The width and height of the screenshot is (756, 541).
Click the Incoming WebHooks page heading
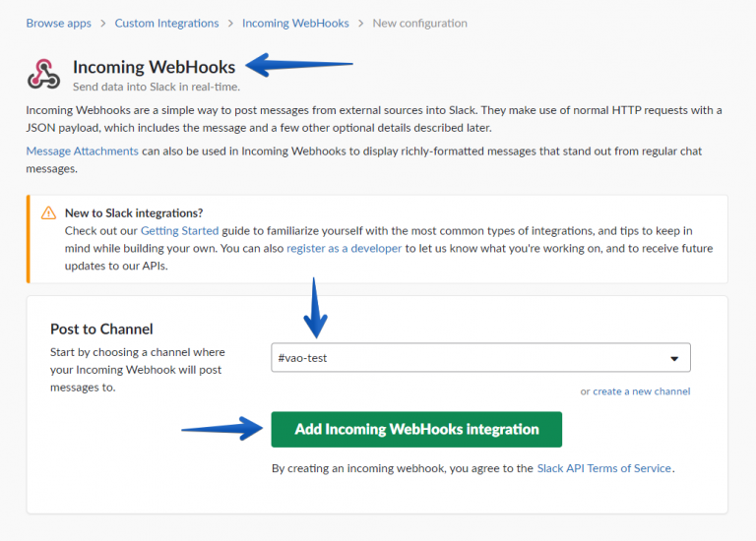(x=154, y=67)
